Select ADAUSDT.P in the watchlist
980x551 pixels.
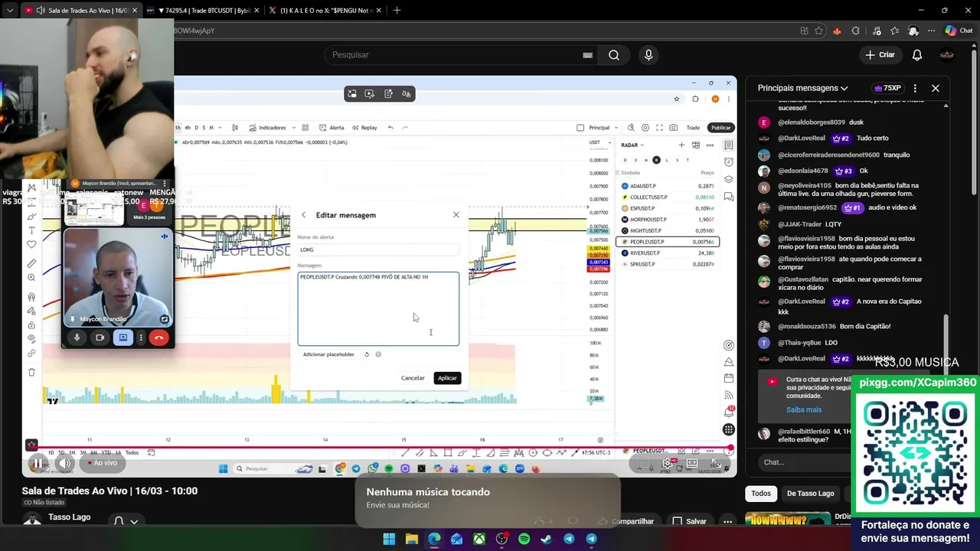pos(668,186)
